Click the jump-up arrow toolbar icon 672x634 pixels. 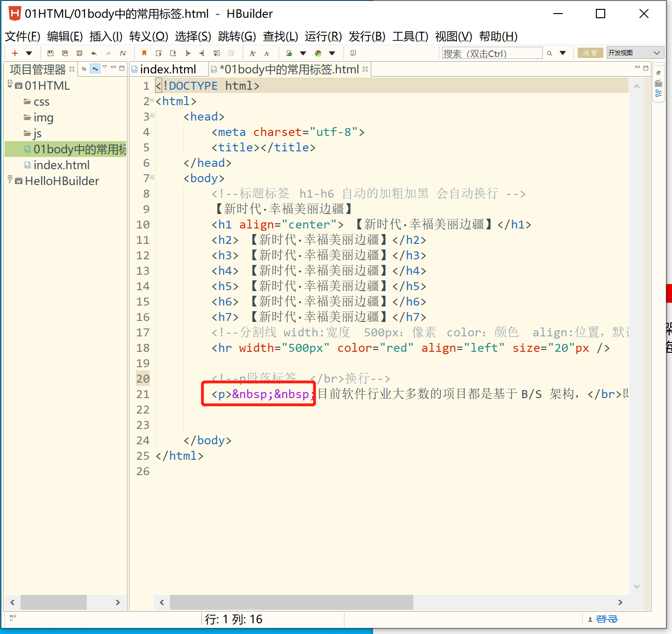coord(159,53)
